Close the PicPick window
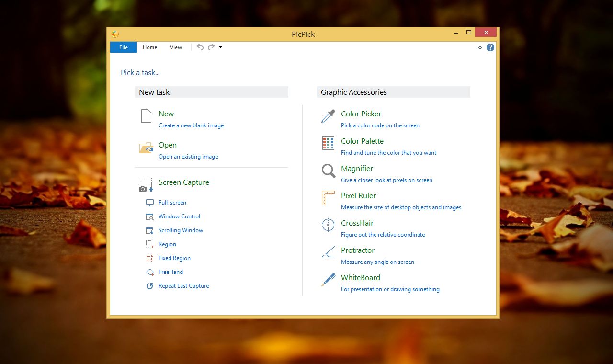 486,33
